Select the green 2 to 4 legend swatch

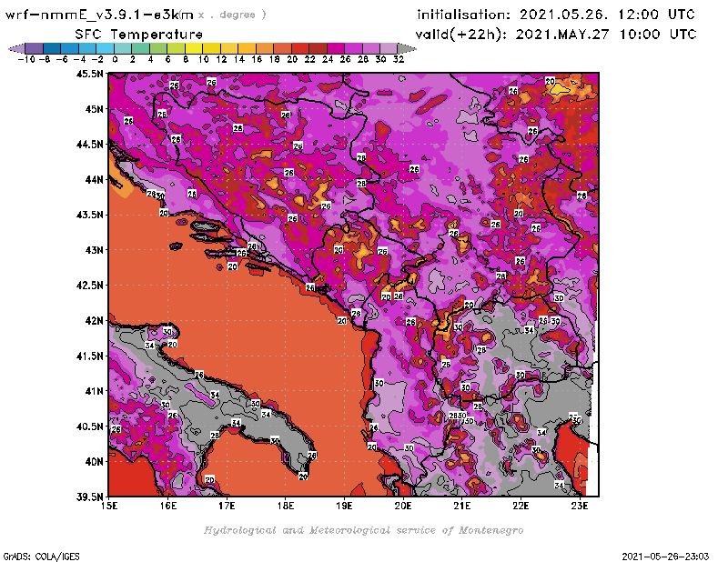click(141, 48)
